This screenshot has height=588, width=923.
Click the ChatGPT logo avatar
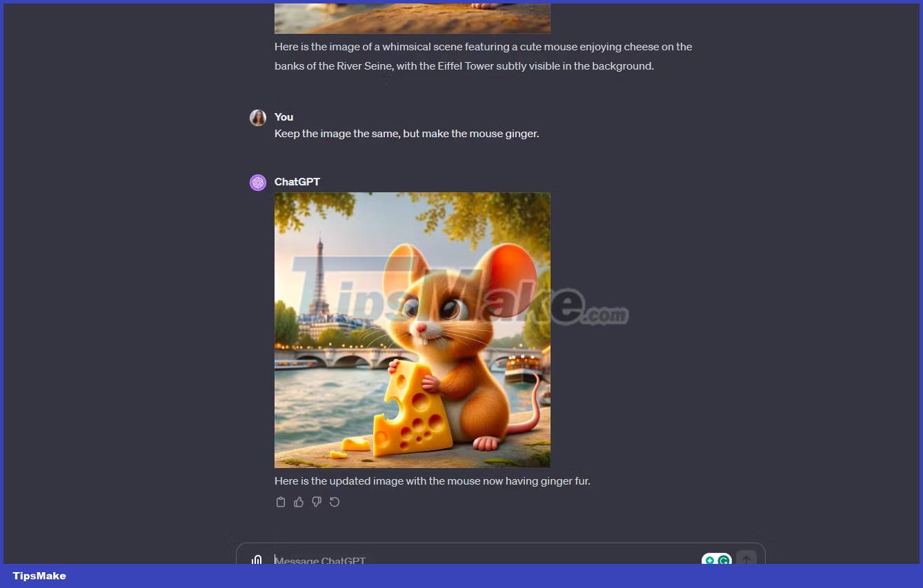pyautogui.click(x=257, y=182)
